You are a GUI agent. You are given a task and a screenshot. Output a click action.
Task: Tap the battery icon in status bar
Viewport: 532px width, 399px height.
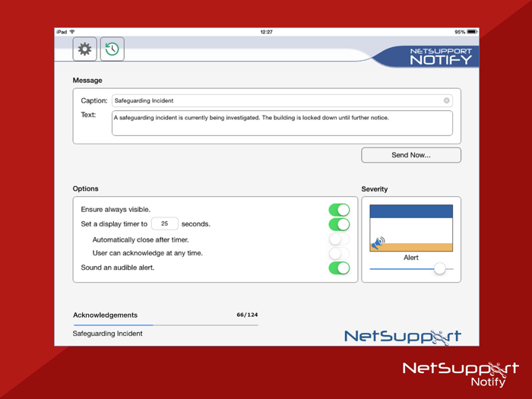[x=472, y=32]
